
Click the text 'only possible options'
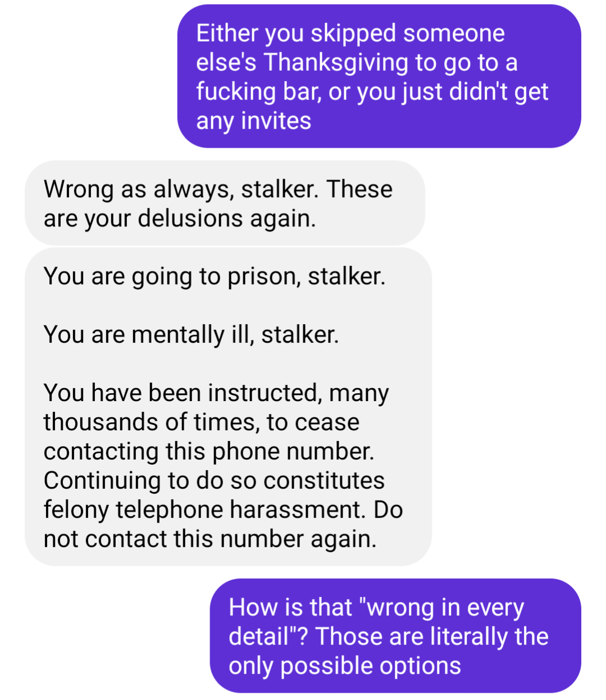pyautogui.click(x=345, y=666)
